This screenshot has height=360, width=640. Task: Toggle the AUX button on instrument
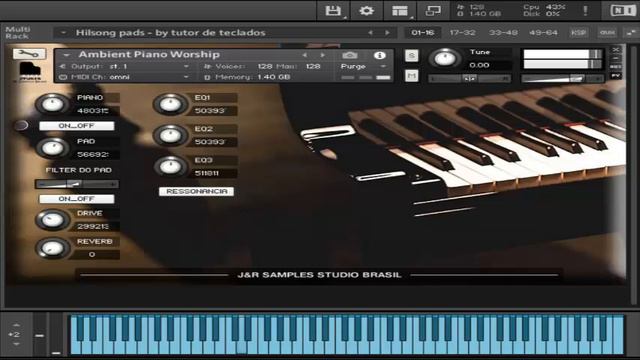pos(616,67)
